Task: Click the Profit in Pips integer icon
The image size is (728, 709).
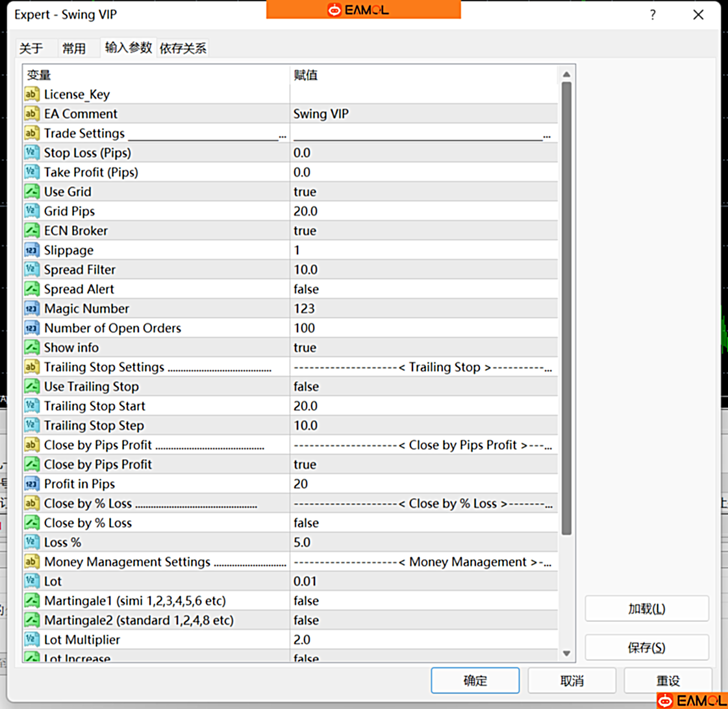Action: 32,484
